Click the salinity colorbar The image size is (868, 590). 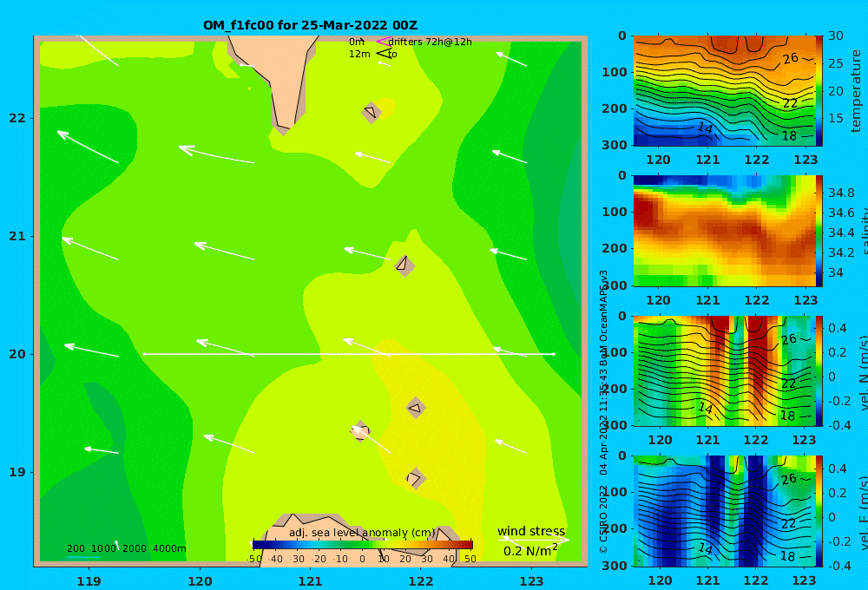[x=819, y=231]
